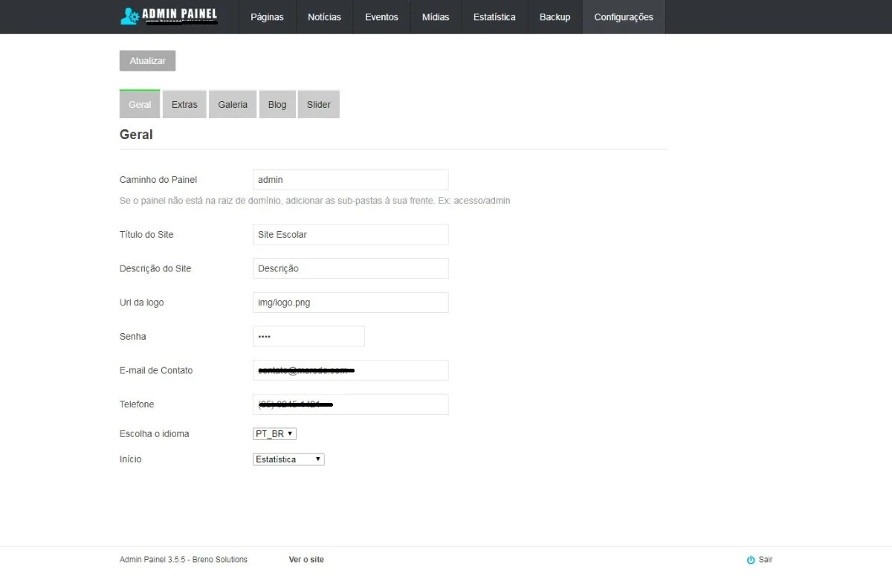The height and width of the screenshot is (588, 892).
Task: Open the Estatística section
Action: click(494, 17)
